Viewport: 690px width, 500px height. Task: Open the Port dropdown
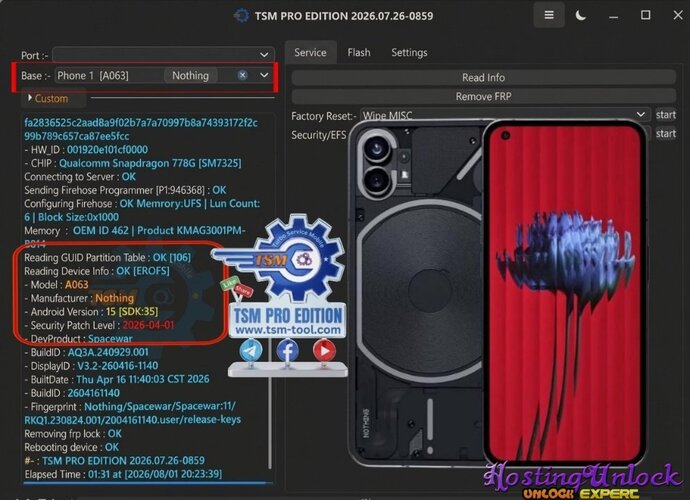pyautogui.click(x=164, y=55)
